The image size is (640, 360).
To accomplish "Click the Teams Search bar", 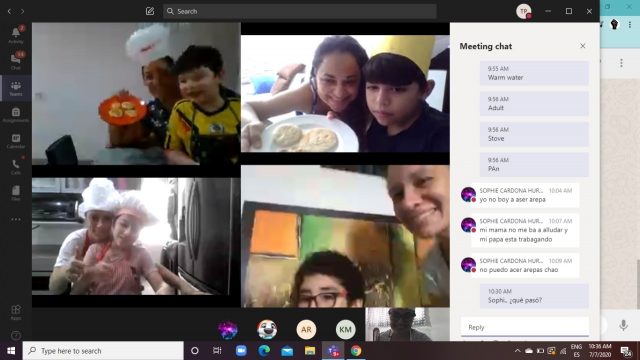I will click(x=300, y=11).
